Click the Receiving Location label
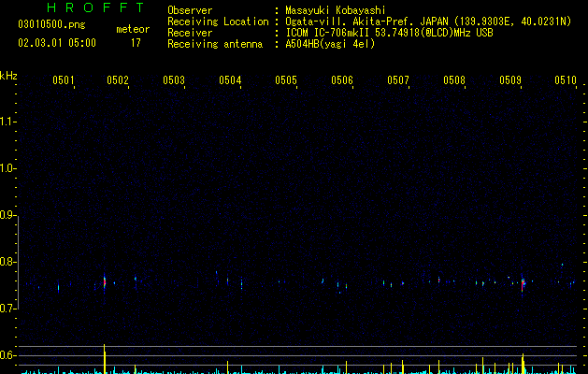The height and width of the screenshot is (374, 588). pos(218,22)
